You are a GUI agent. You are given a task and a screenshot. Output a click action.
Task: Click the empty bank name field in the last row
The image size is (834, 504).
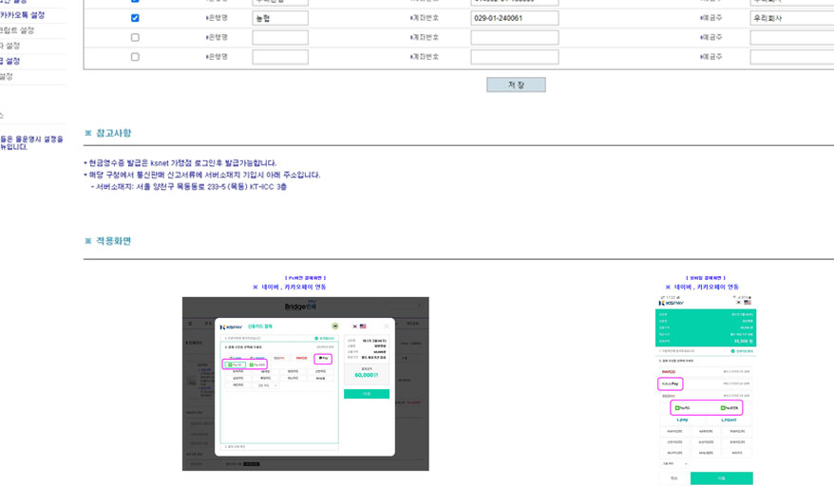click(x=280, y=57)
